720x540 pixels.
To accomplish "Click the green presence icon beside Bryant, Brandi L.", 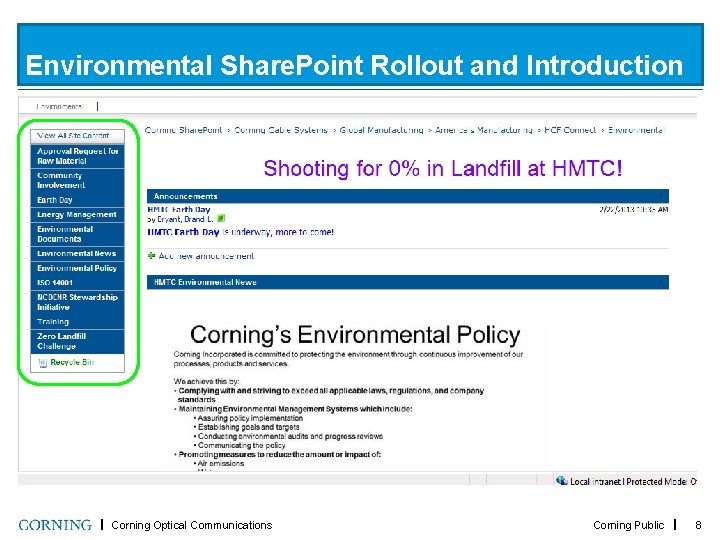I will (221, 219).
